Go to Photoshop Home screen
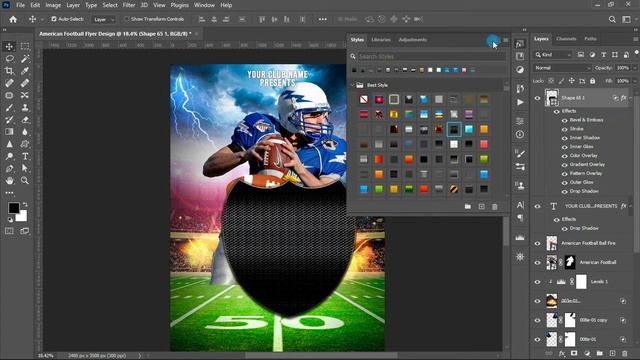 click(13, 19)
